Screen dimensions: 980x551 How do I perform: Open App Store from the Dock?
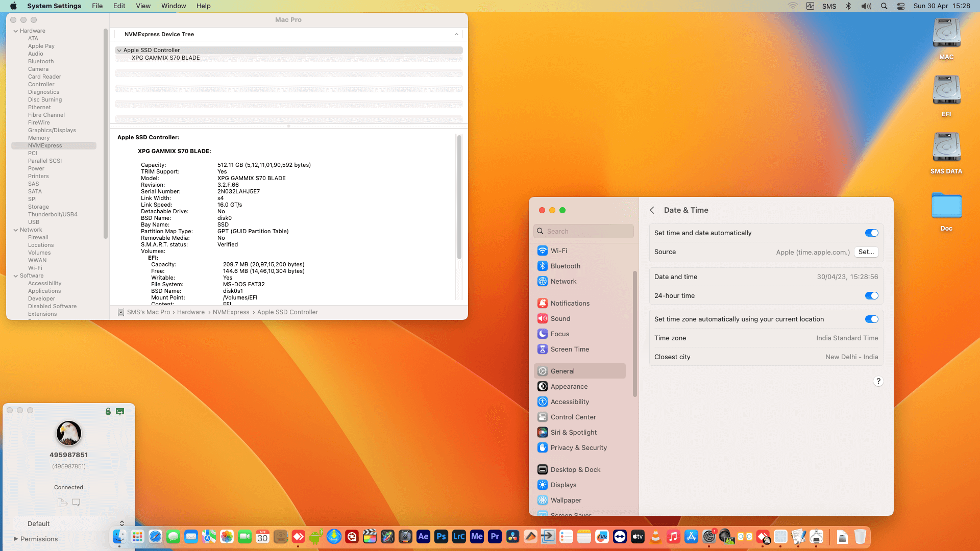tap(691, 537)
